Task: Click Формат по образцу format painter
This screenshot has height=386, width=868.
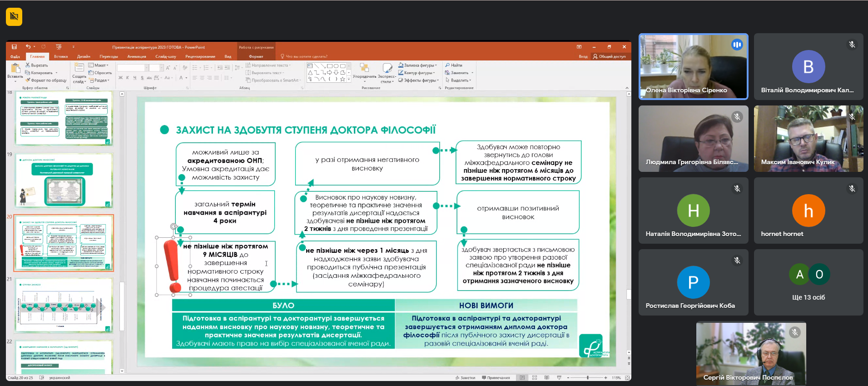Action: (x=46, y=80)
